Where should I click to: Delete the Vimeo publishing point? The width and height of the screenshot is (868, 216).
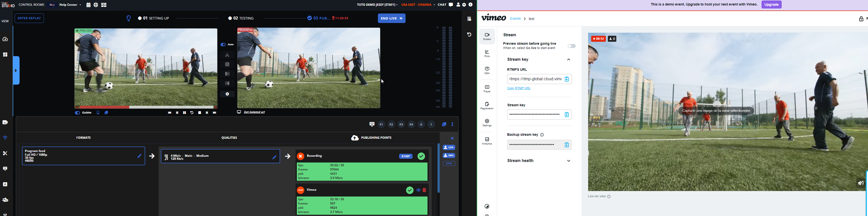(x=425, y=190)
